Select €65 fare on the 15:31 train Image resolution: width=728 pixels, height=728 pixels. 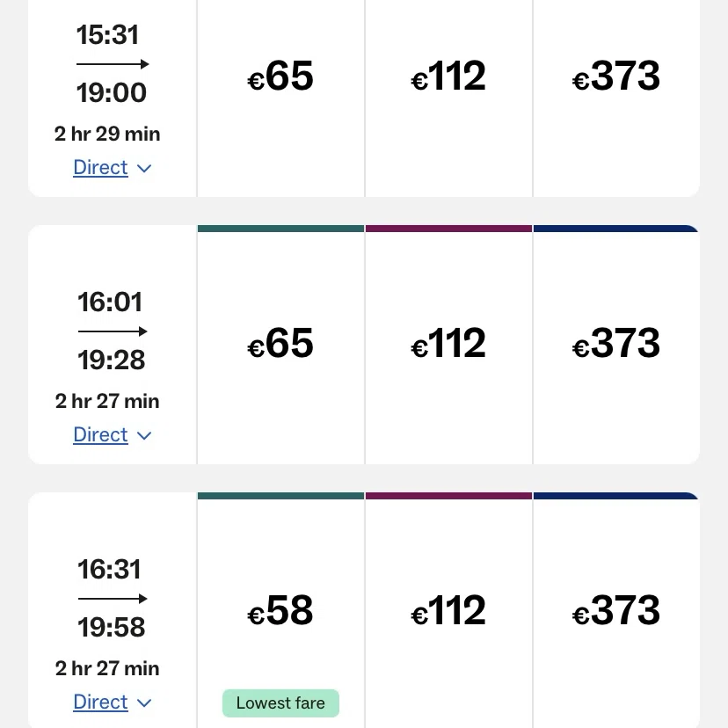pyautogui.click(x=280, y=76)
